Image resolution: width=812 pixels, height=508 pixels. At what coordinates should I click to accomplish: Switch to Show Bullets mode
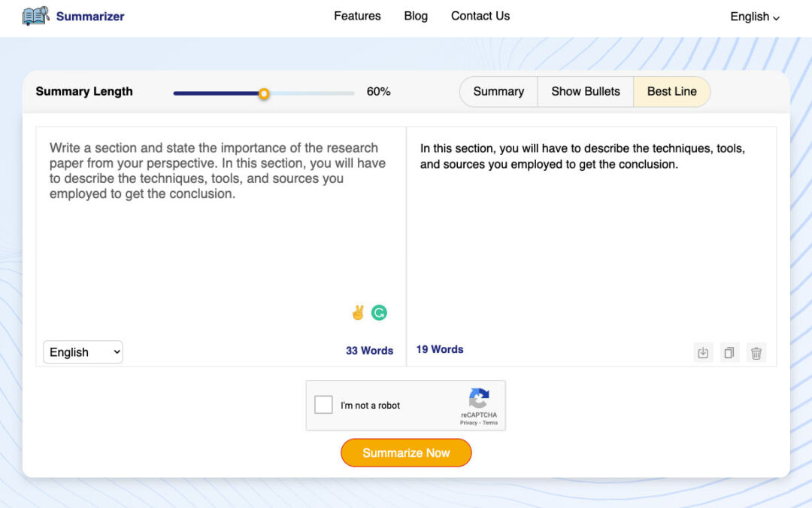point(586,91)
